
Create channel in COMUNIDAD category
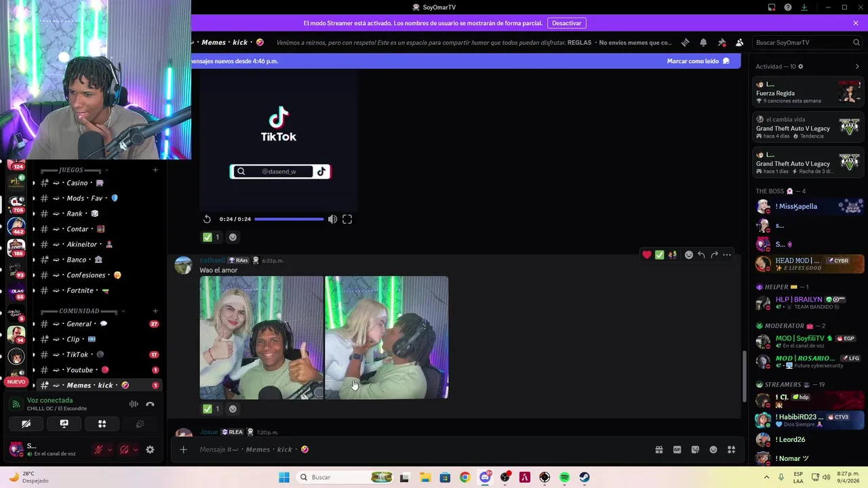pyautogui.click(x=155, y=311)
